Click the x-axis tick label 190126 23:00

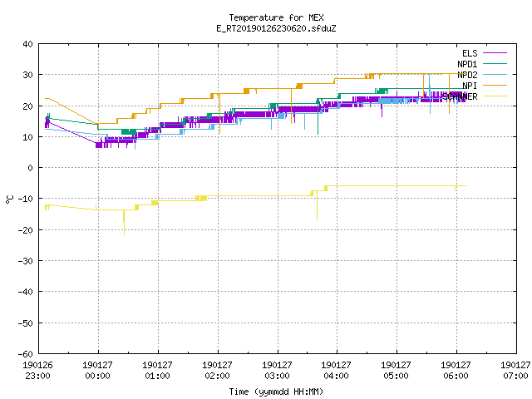(37, 371)
